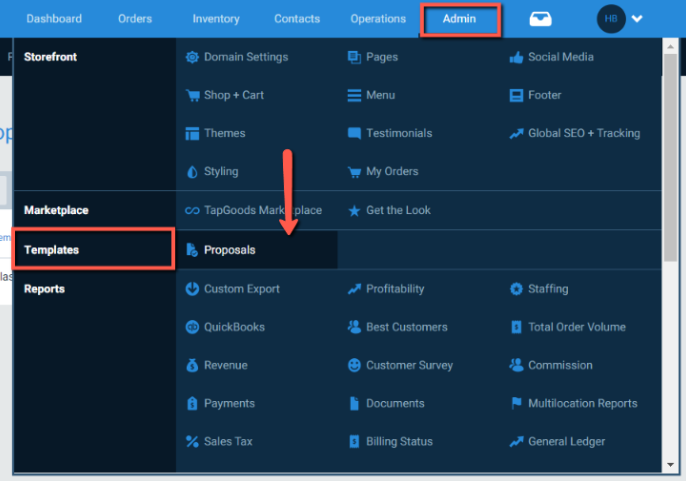Open the Styling option
The image size is (686, 481).
coord(221,171)
